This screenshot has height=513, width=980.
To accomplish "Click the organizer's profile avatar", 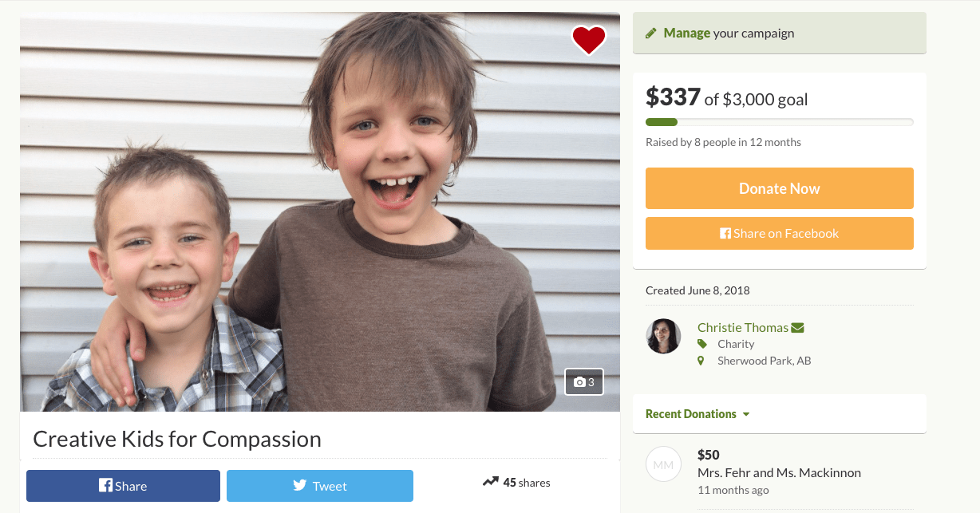I will [x=663, y=337].
